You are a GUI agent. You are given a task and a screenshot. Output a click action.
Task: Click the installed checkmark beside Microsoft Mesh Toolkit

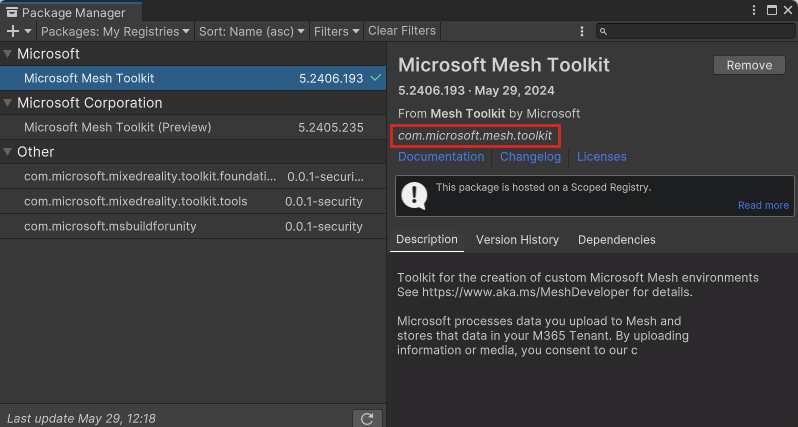pos(376,78)
